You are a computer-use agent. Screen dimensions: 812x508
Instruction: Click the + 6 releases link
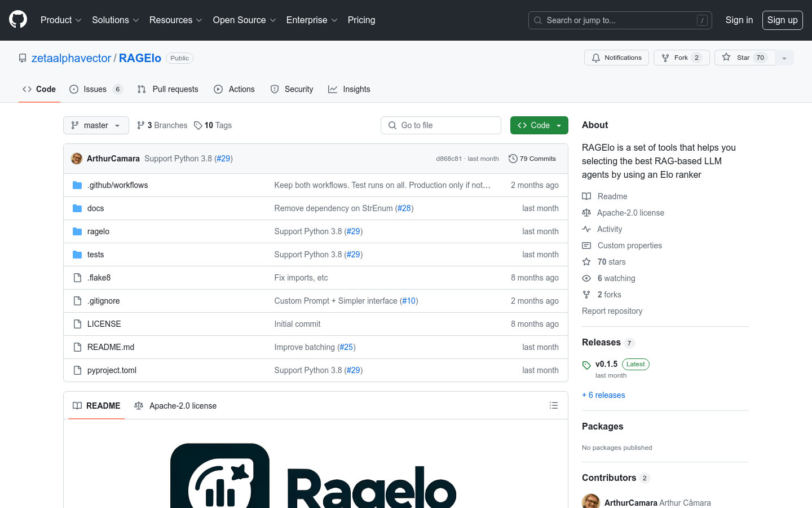(603, 395)
